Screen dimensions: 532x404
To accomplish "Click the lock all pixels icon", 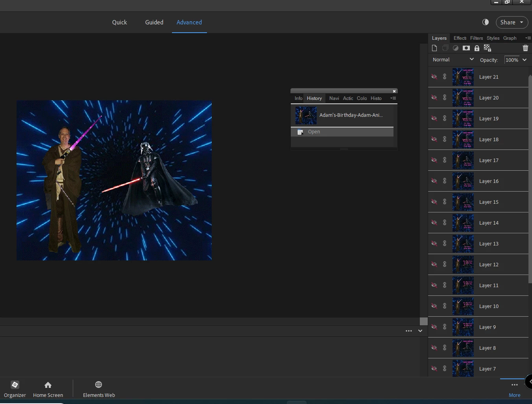I will (477, 48).
